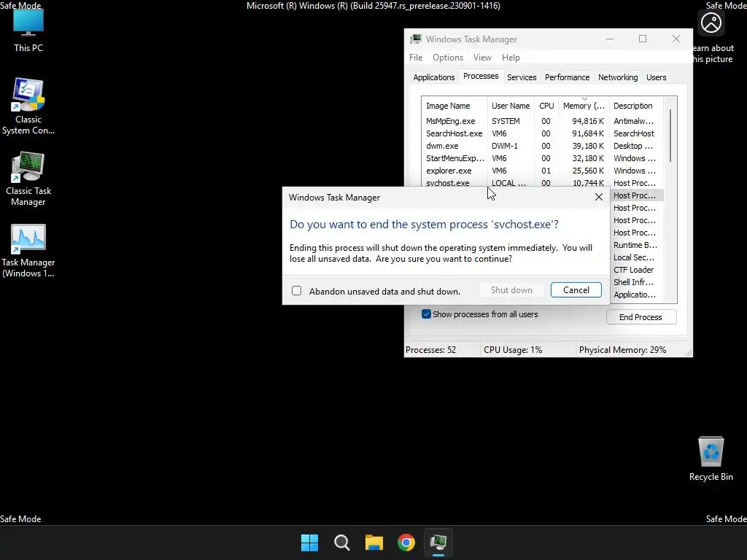The width and height of the screenshot is (747, 560).
Task: Uncheck Show processes from all users
Action: coord(426,314)
